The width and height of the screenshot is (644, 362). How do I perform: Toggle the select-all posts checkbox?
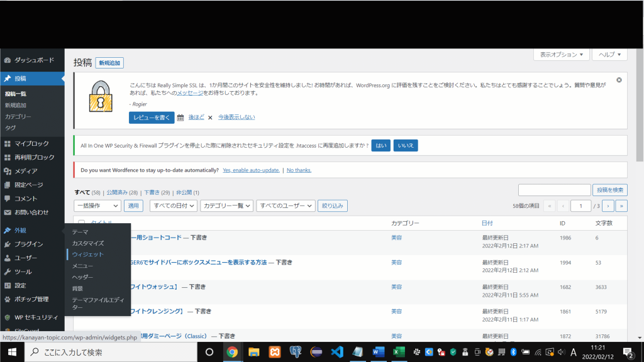click(81, 223)
